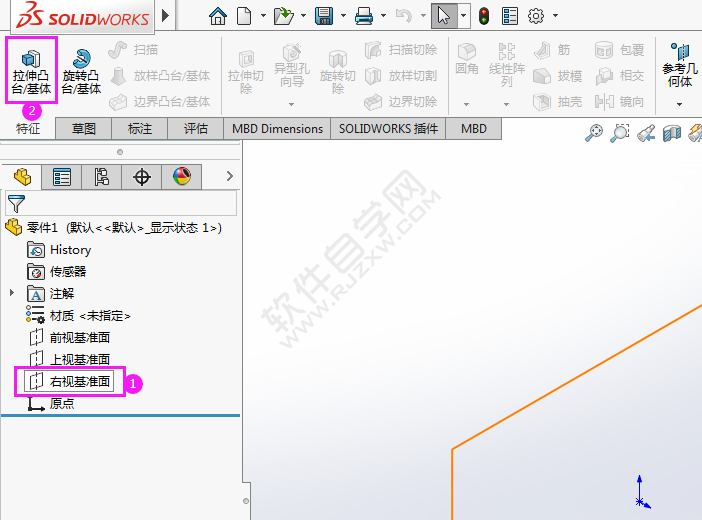The width and height of the screenshot is (702, 520).
Task: Open the FeatureManager design tree tab
Action: point(22,177)
